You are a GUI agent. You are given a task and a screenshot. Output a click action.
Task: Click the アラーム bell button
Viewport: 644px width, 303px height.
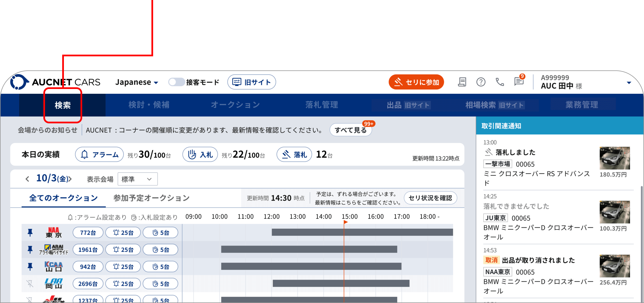[99, 155]
